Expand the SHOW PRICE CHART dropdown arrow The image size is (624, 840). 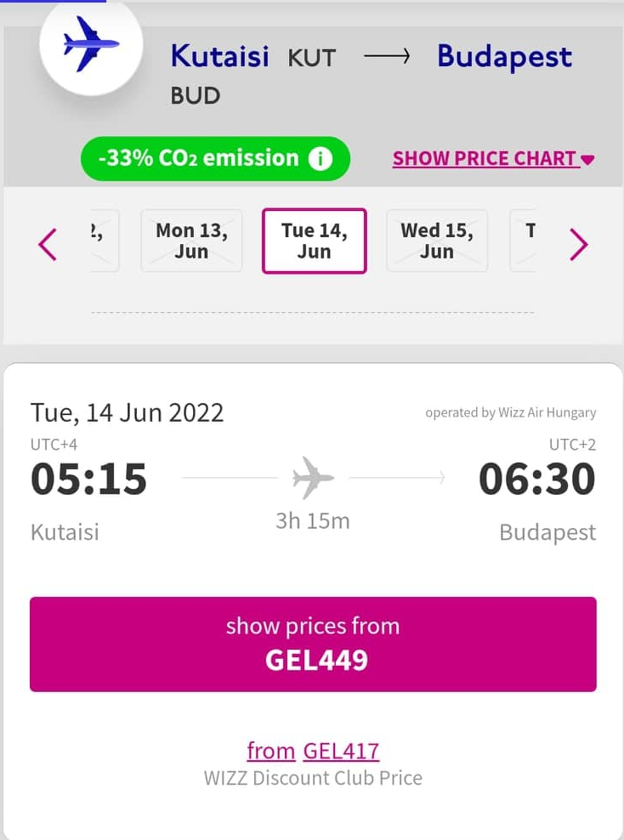click(587, 160)
